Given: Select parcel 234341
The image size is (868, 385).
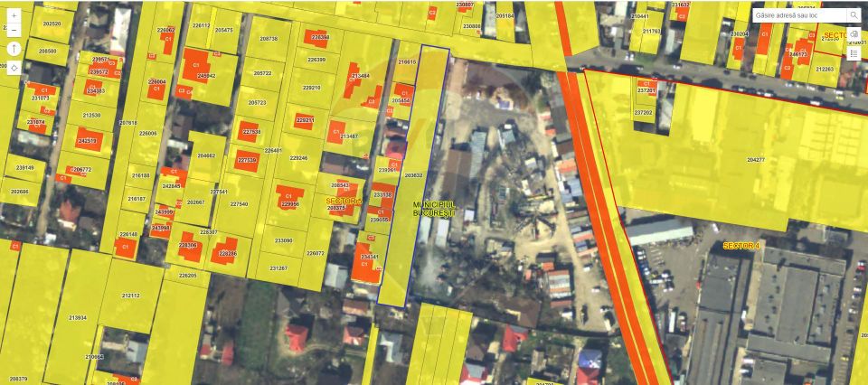Looking at the screenshot, I should pyautogui.click(x=369, y=257).
